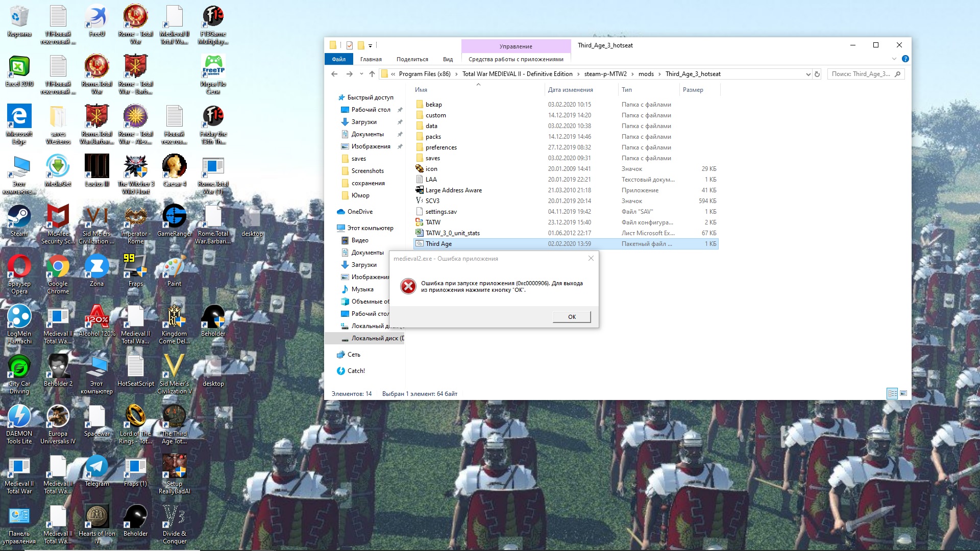Screen dimensions: 980x551
Task: Open the Файл ribbon tab
Action: [x=339, y=59]
